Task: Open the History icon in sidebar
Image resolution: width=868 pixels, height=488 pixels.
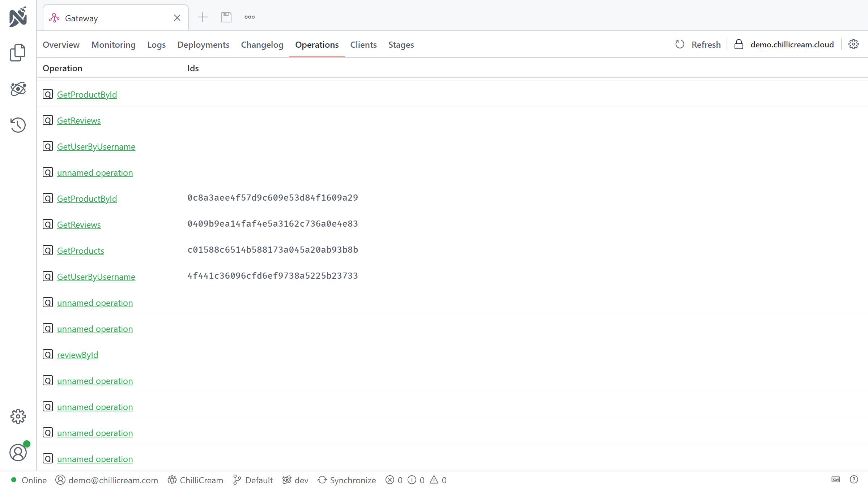Action: pyautogui.click(x=18, y=125)
